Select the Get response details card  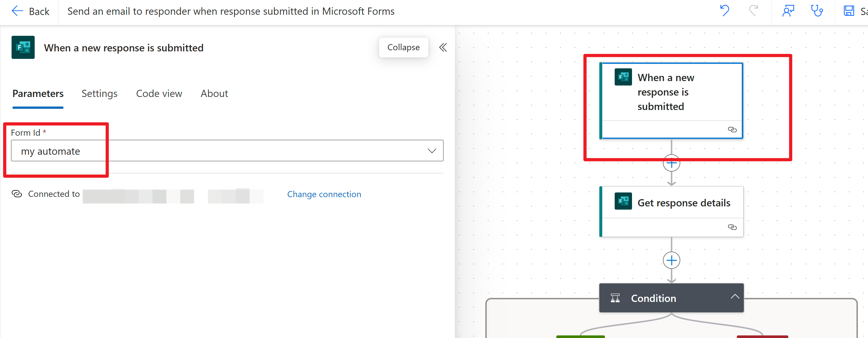[683, 203]
